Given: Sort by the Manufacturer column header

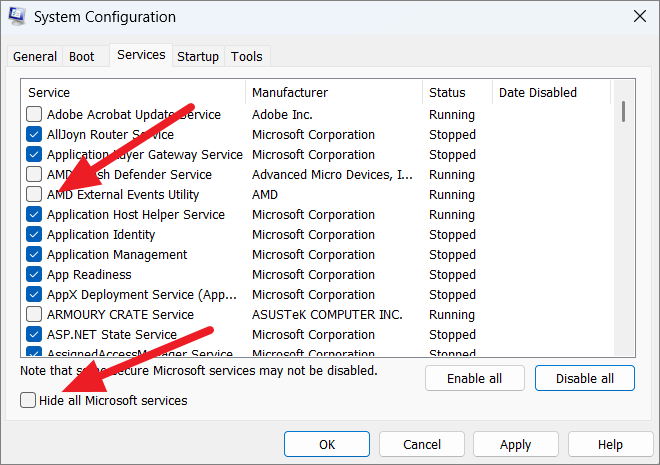Looking at the screenshot, I should (334, 93).
